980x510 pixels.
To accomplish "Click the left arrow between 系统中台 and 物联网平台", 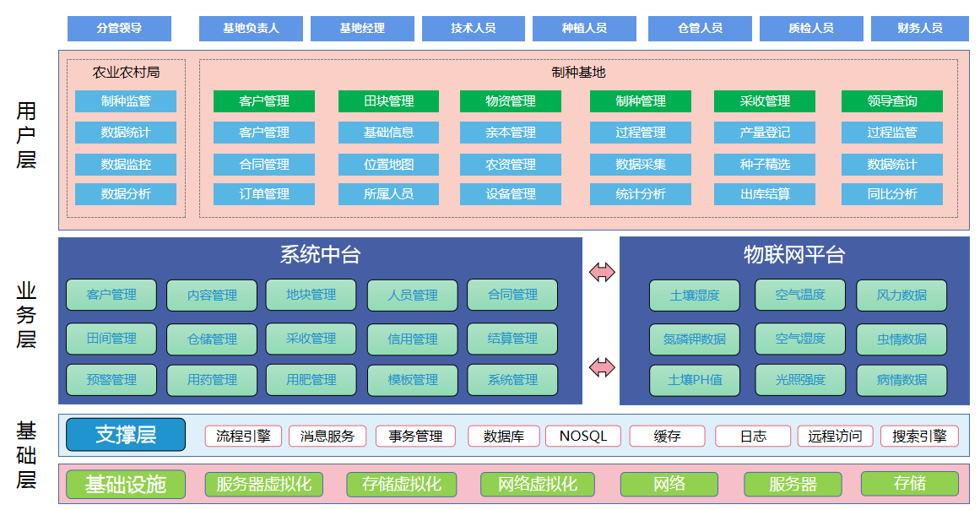I will (x=601, y=270).
